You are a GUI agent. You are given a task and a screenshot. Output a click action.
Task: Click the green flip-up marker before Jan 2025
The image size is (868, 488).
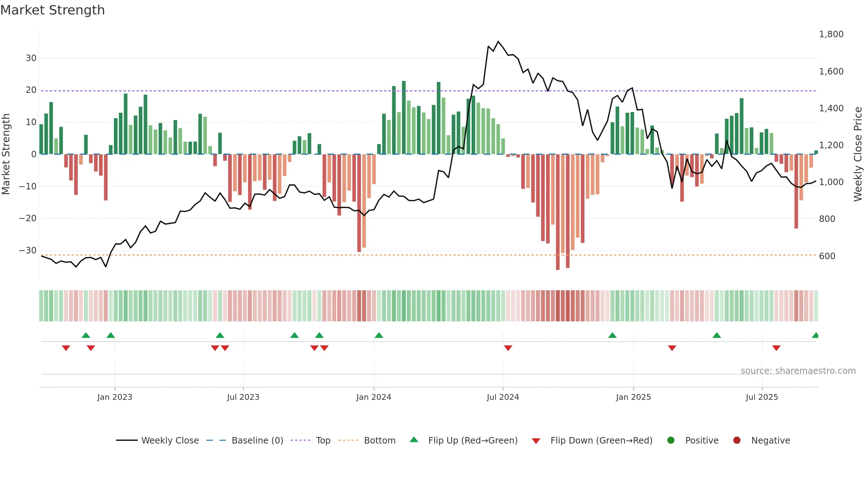point(612,335)
